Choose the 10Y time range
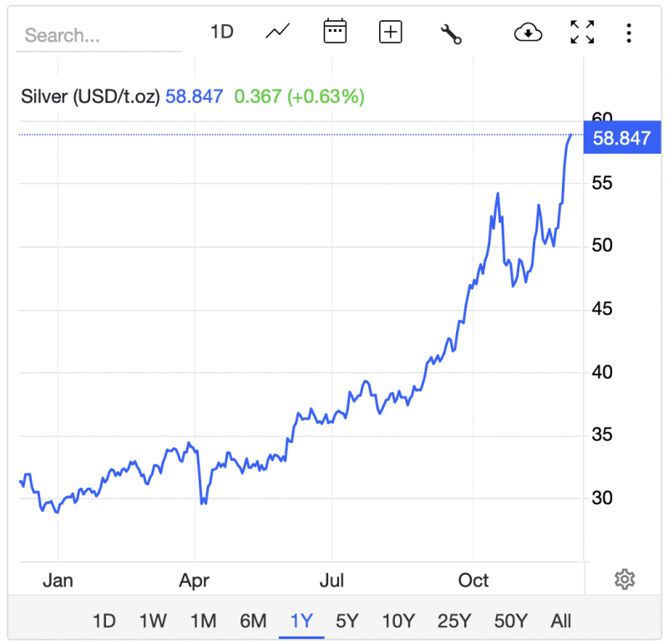The width and height of the screenshot is (668, 644). [398, 621]
